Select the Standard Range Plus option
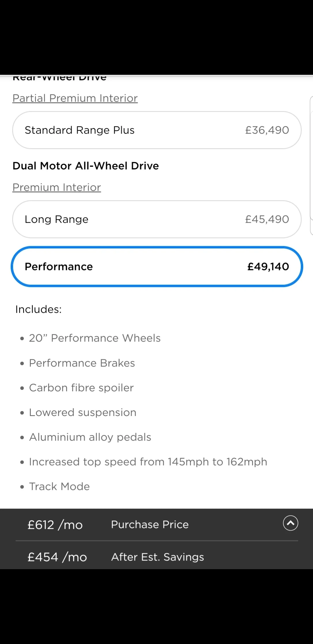 pos(157,130)
